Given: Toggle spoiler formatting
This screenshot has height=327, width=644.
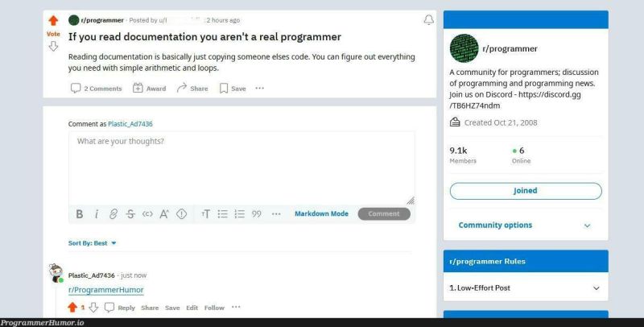Looking at the screenshot, I should point(182,214).
